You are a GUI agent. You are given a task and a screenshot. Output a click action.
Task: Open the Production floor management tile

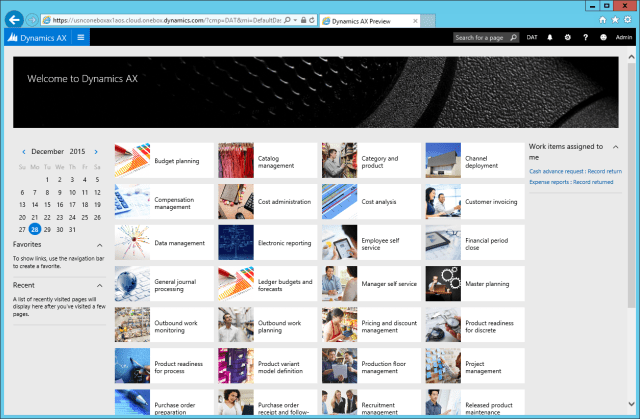pos(371,366)
